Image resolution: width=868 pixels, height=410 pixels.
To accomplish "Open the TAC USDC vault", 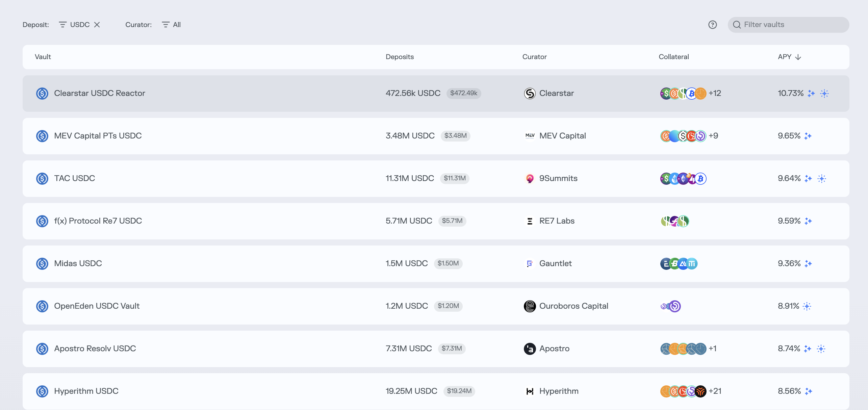I will click(x=436, y=179).
